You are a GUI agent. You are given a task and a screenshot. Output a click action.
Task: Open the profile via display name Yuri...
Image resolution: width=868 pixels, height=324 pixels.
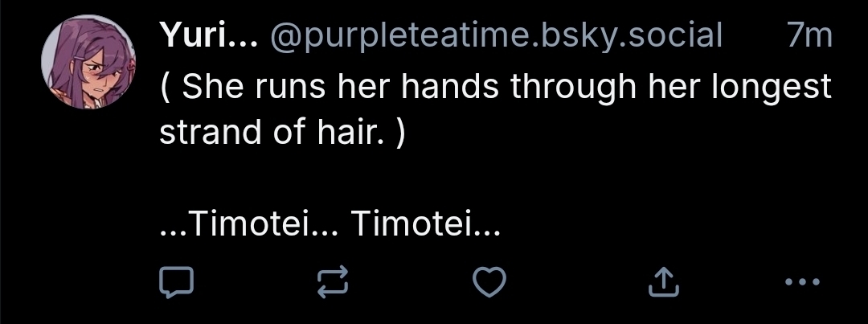coord(204,35)
